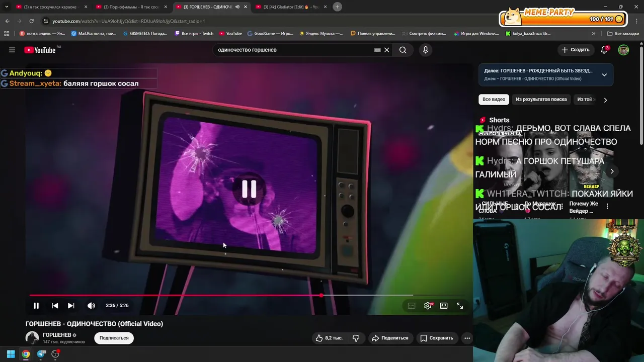Reload the page
This screenshot has width=644, height=362.
(31, 21)
